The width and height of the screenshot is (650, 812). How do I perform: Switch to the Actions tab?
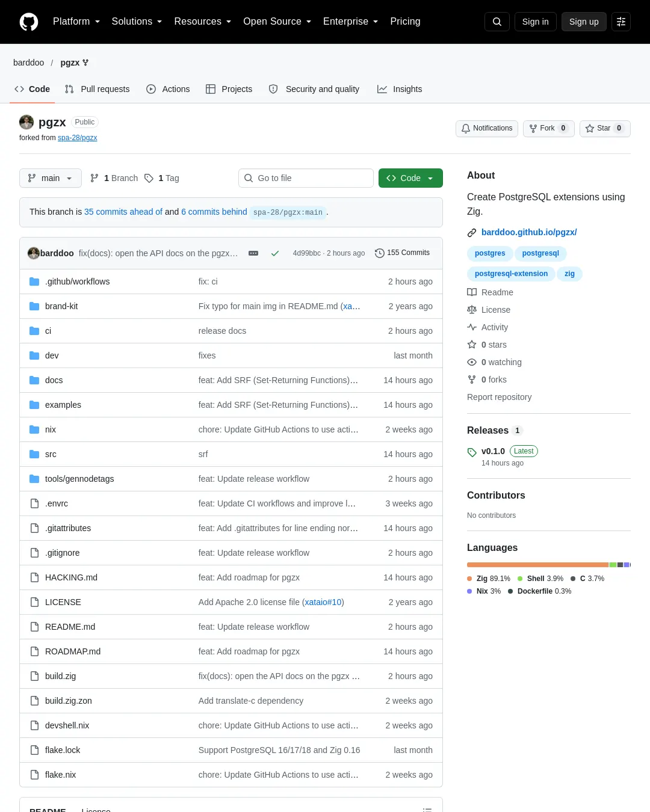168,89
